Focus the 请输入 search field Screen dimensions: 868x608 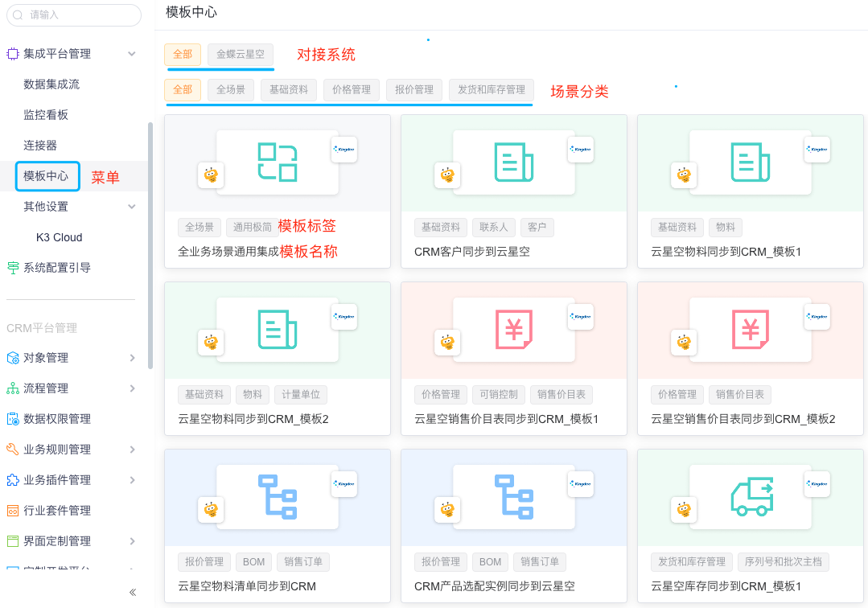coord(74,15)
